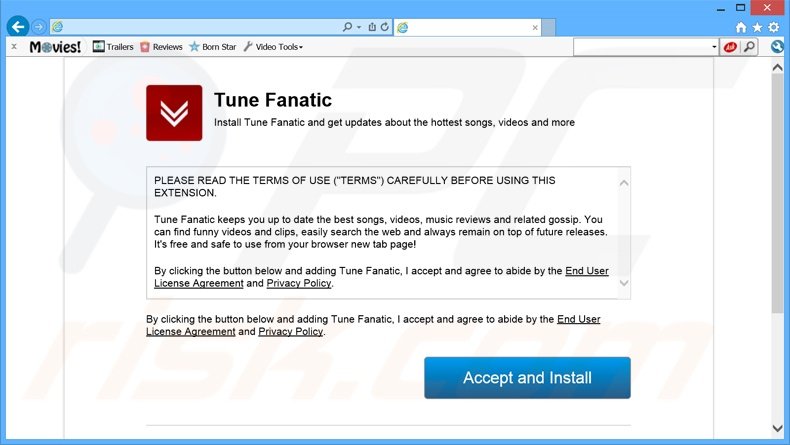Click the page vertical scrollbar thumb
The width and height of the screenshot is (790, 445).
tap(777, 194)
